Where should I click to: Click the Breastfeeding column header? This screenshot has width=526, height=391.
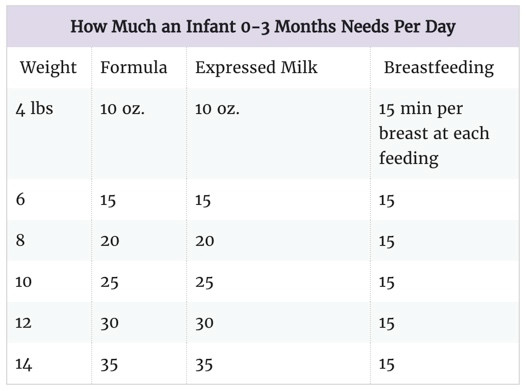(439, 68)
